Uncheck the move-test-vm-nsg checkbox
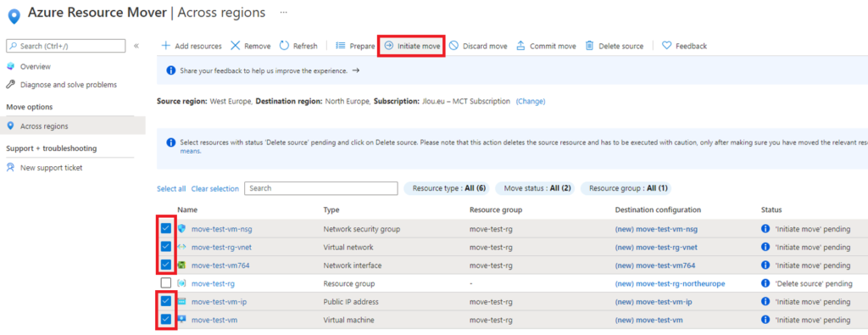Image resolution: width=868 pixels, height=335 pixels. [166, 228]
